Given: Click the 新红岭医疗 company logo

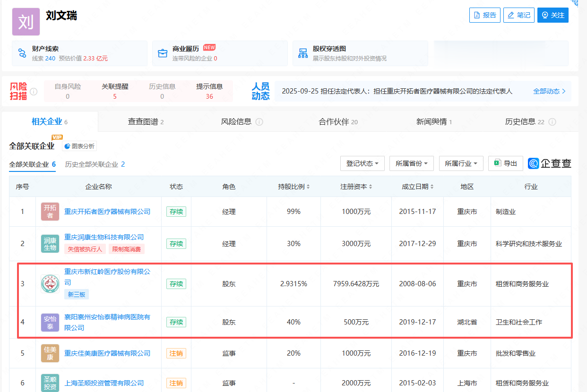Looking at the screenshot, I should click(50, 284).
